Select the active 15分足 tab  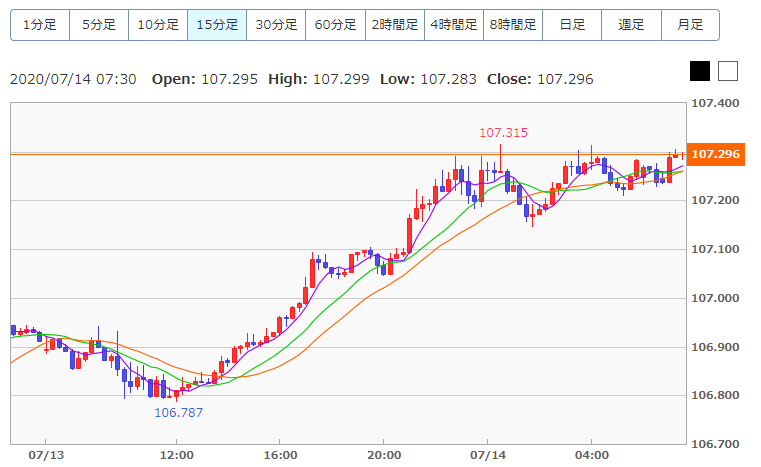pyautogui.click(x=217, y=25)
